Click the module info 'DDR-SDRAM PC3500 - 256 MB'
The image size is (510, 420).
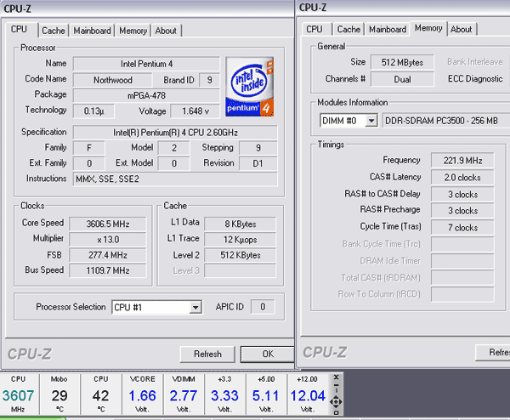tap(446, 121)
